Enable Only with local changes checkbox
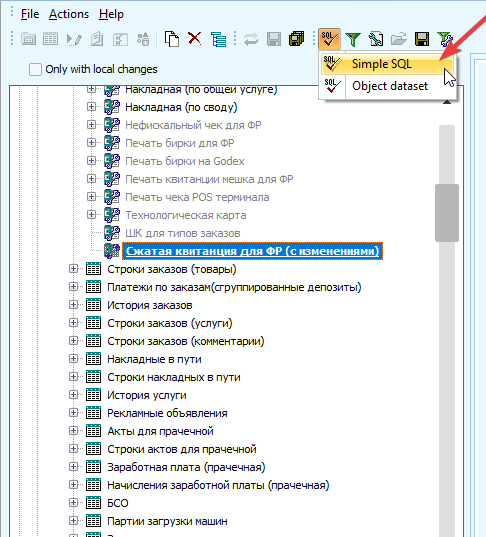Image resolution: width=486 pixels, height=537 pixels. 35,69
